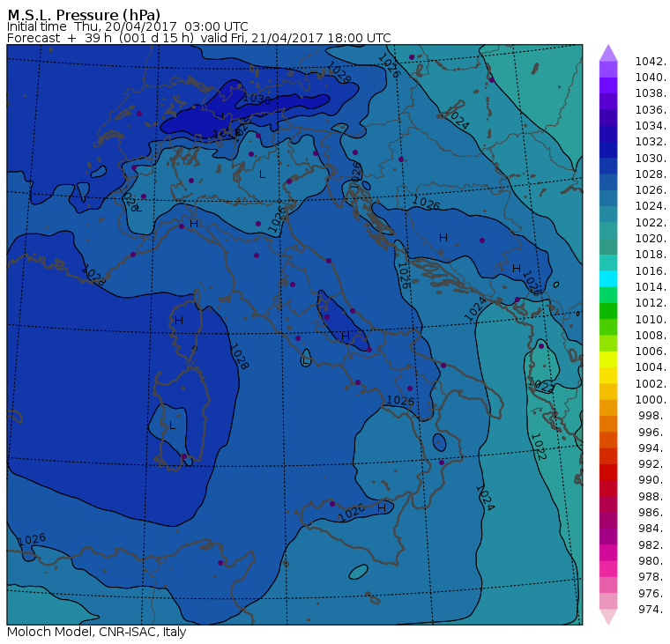Choose the green legend swatch between 1010. and 1012.
670x644 pixels.
pos(608,311)
